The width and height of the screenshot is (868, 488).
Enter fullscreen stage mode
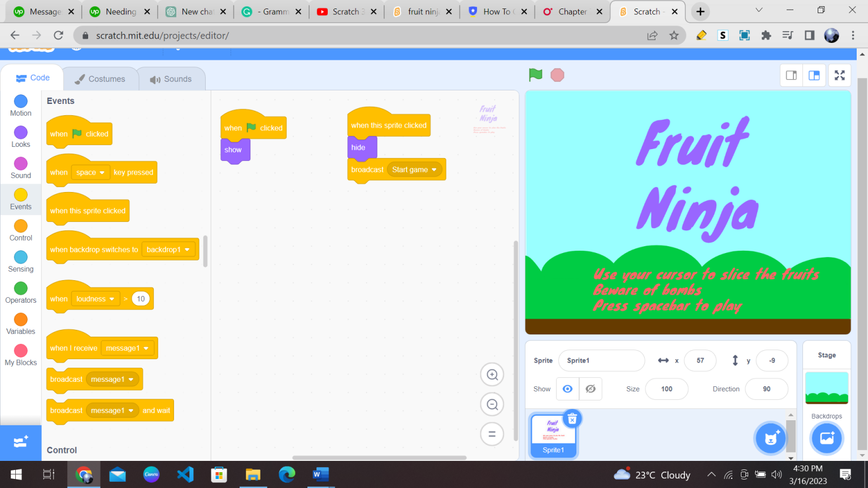pos(840,75)
